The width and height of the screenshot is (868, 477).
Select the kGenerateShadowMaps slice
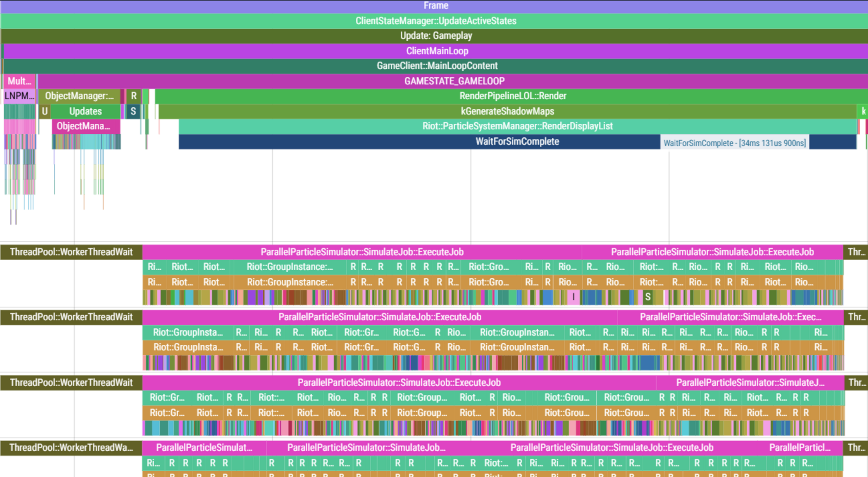(507, 111)
